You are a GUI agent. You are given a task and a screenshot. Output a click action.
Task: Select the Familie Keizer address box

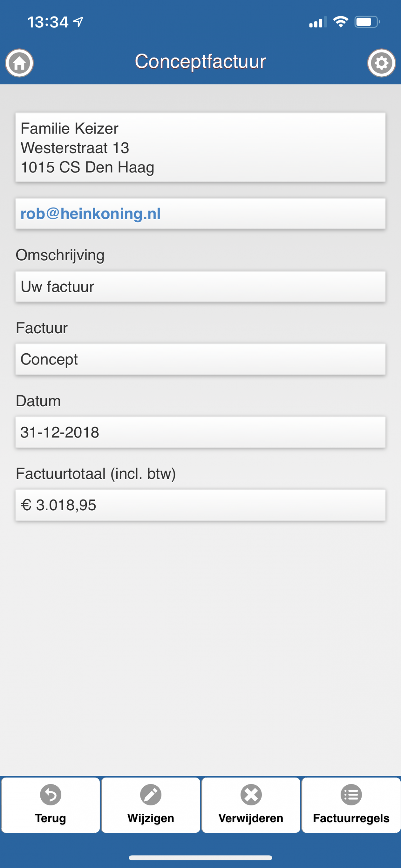[200, 148]
